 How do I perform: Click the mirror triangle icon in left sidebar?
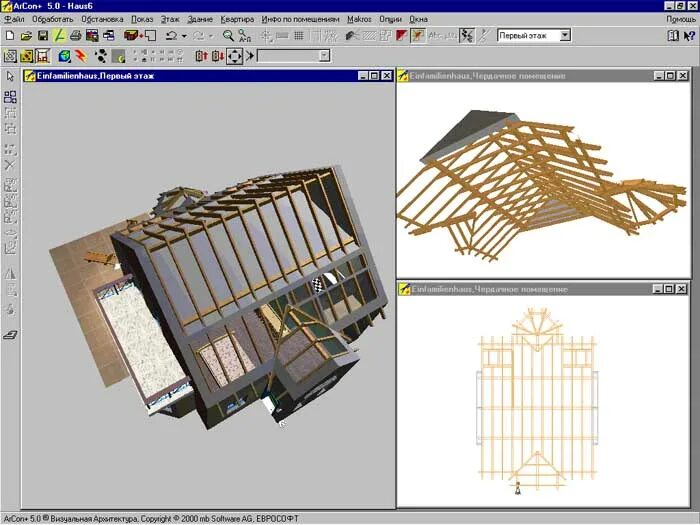[10, 273]
